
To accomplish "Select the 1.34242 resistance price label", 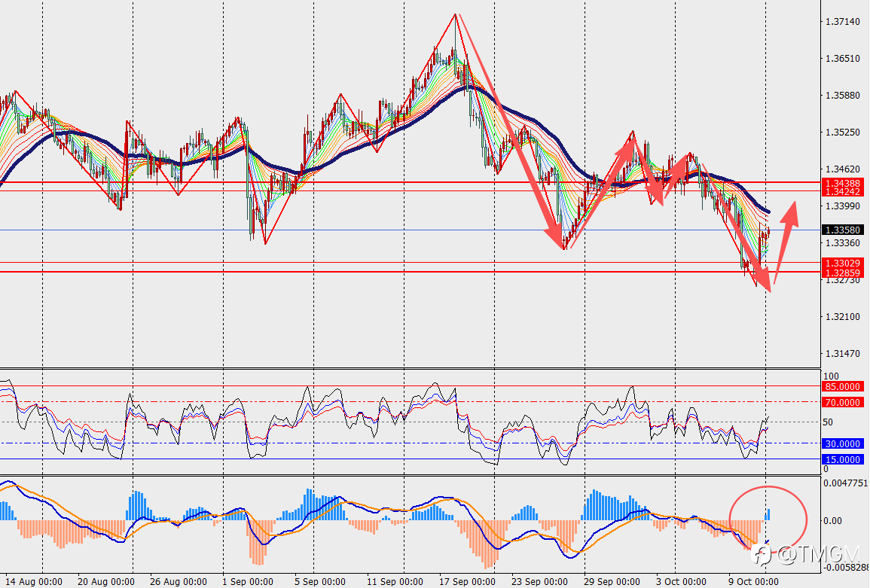I will [842, 192].
